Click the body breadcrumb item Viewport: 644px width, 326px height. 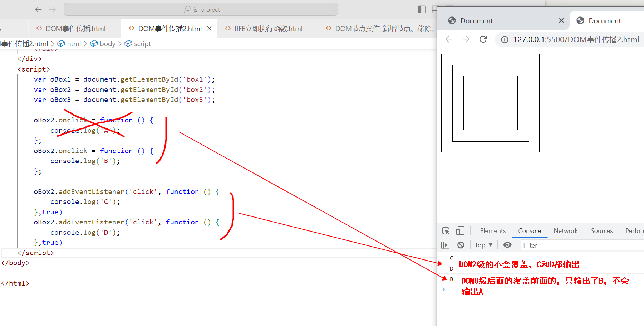[103, 44]
